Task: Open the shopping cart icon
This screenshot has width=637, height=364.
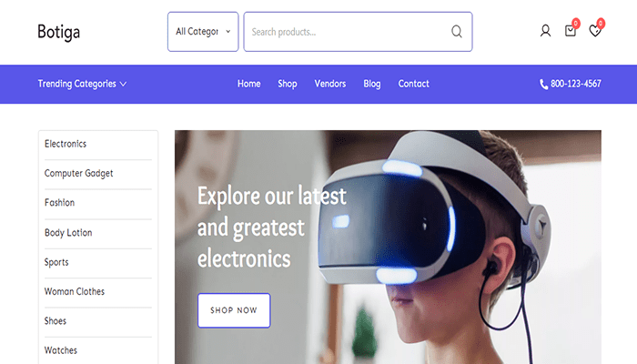Action: (571, 31)
